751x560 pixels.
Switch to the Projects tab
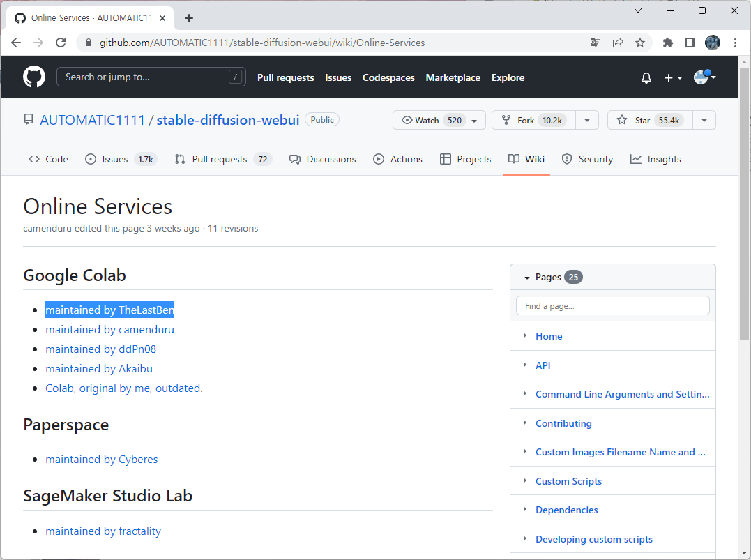pos(466,159)
